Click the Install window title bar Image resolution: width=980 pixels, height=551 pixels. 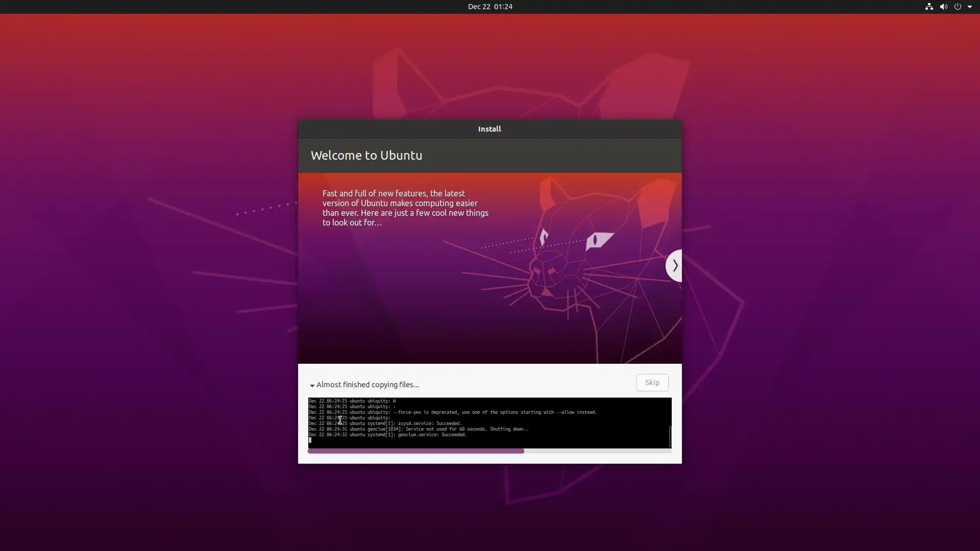(x=489, y=129)
